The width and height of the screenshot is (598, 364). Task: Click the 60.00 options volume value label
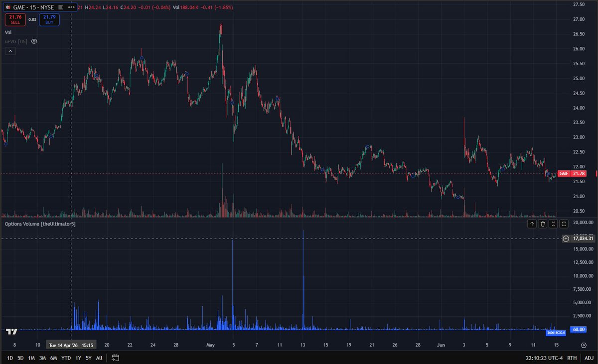click(x=578, y=329)
